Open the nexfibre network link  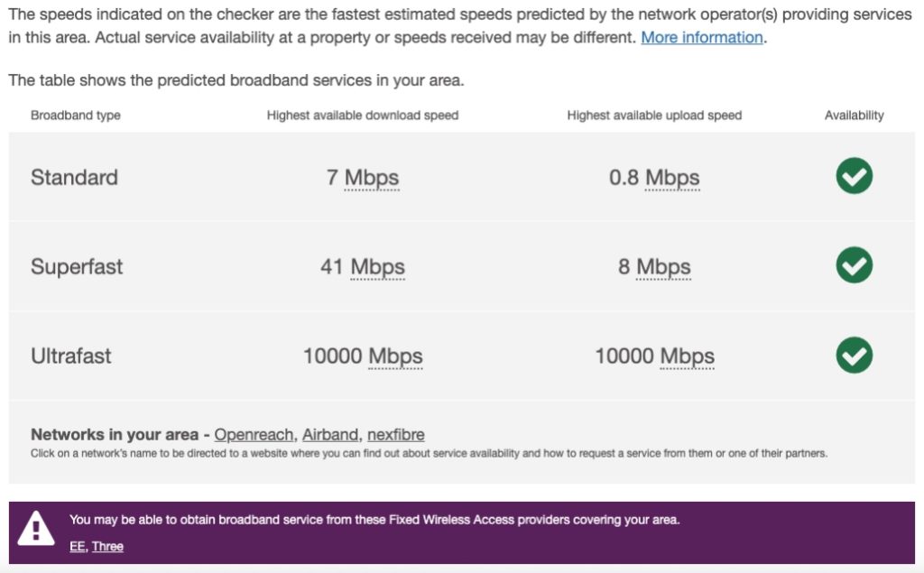(395, 435)
